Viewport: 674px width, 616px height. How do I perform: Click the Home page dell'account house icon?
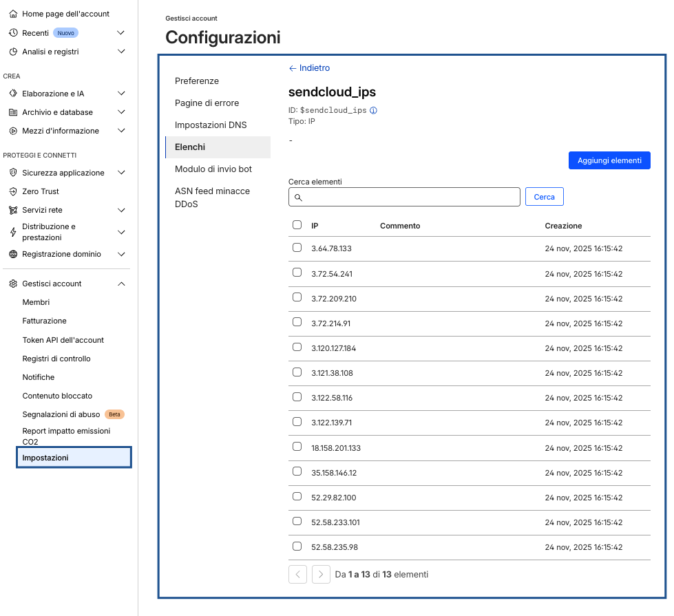point(13,14)
